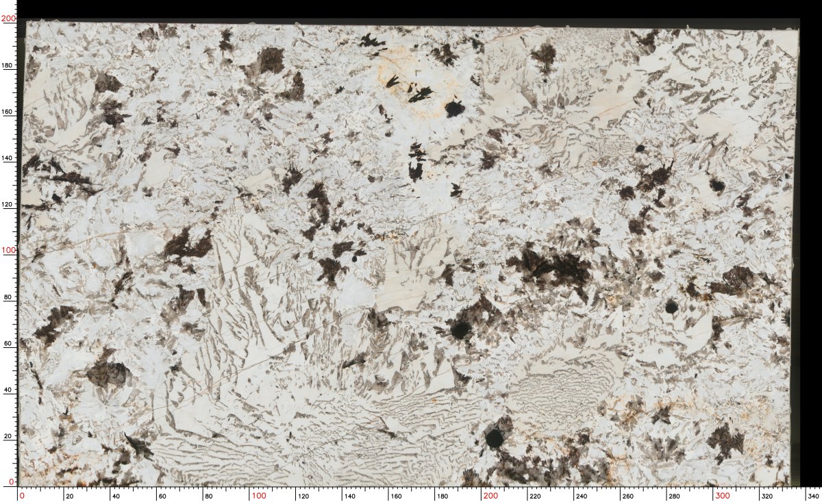Click the granite slab image
This screenshot has width=822, height=504.
(x=410, y=253)
